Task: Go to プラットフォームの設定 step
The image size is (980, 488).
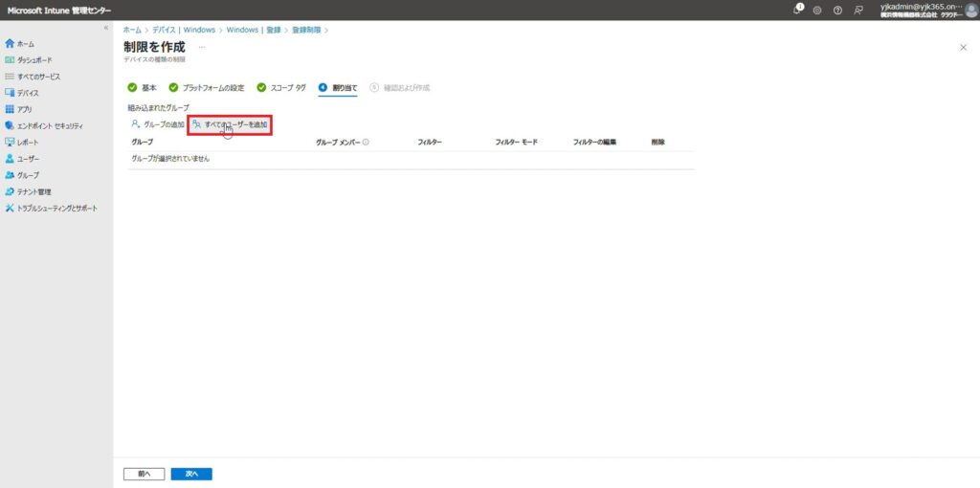Action: 206,87
